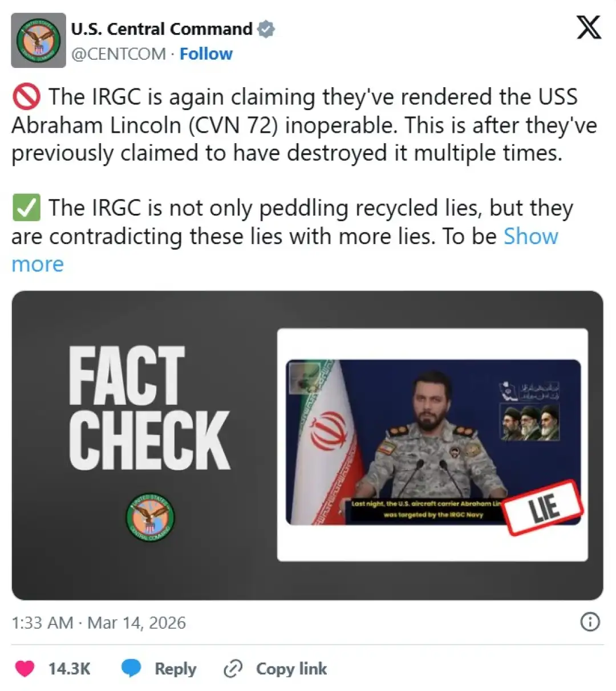Like the post with the heart icon

pyautogui.click(x=25, y=668)
